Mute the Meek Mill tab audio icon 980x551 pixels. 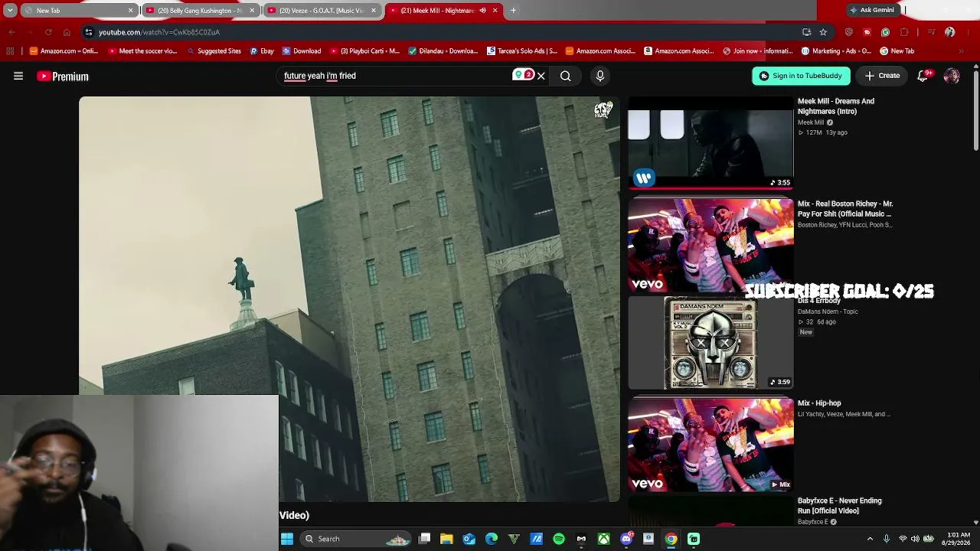click(482, 11)
